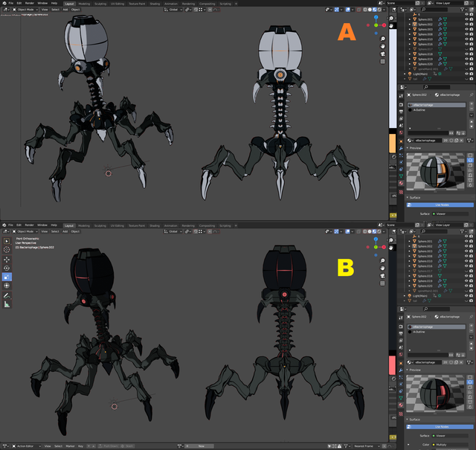The image size is (476, 450).
Task: Open the Marker menu in Action Editor bar
Action: [70, 446]
